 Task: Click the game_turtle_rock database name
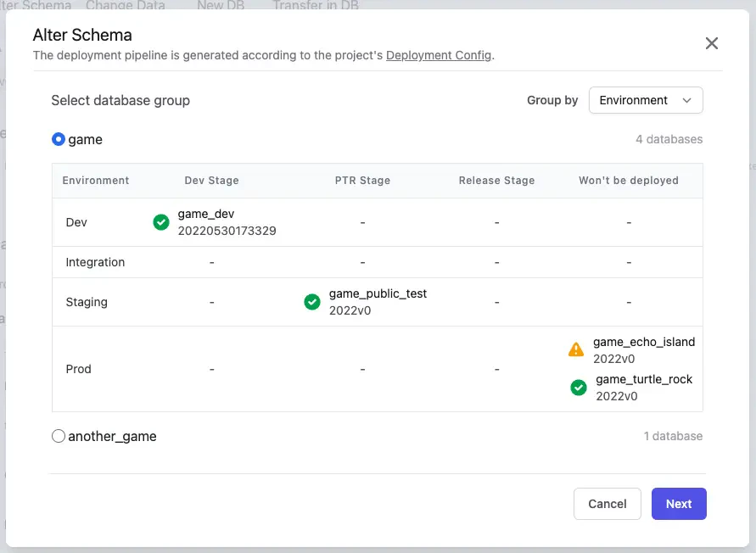[644, 380]
